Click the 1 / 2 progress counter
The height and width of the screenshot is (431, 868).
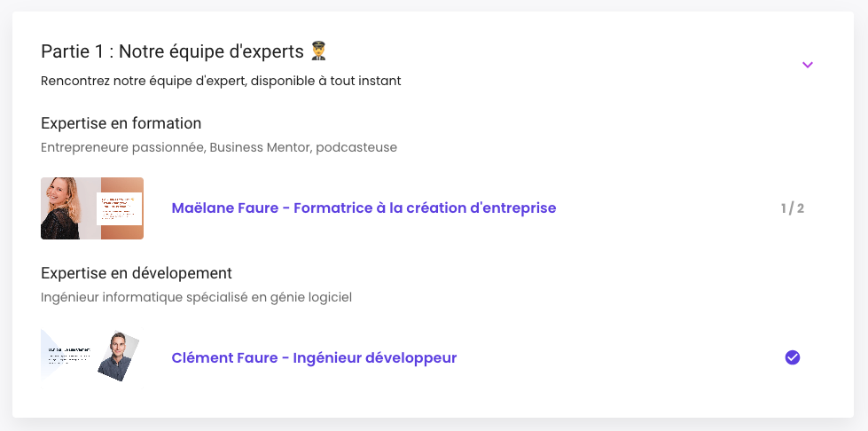tap(792, 208)
